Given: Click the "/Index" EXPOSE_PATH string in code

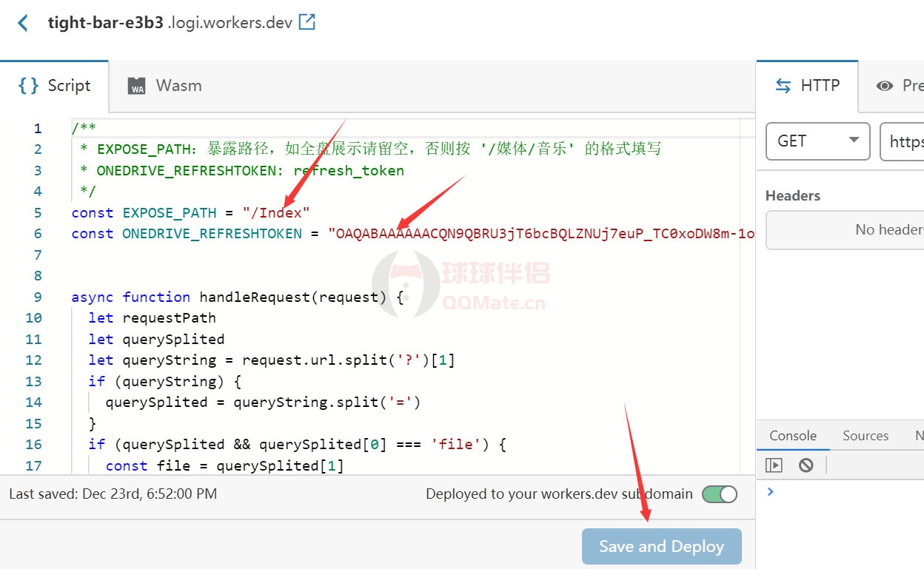Looking at the screenshot, I should tap(276, 213).
